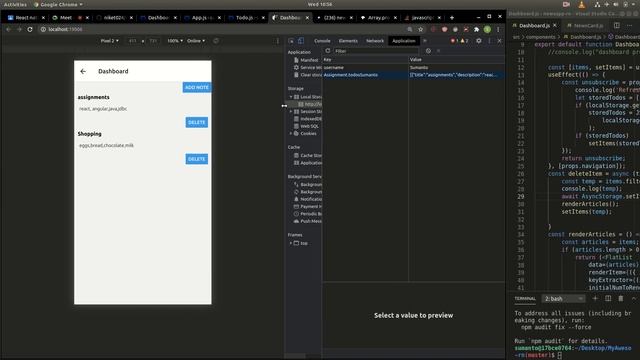Click the VLC cone tray icon
640x360 pixels.
tap(581, 4)
